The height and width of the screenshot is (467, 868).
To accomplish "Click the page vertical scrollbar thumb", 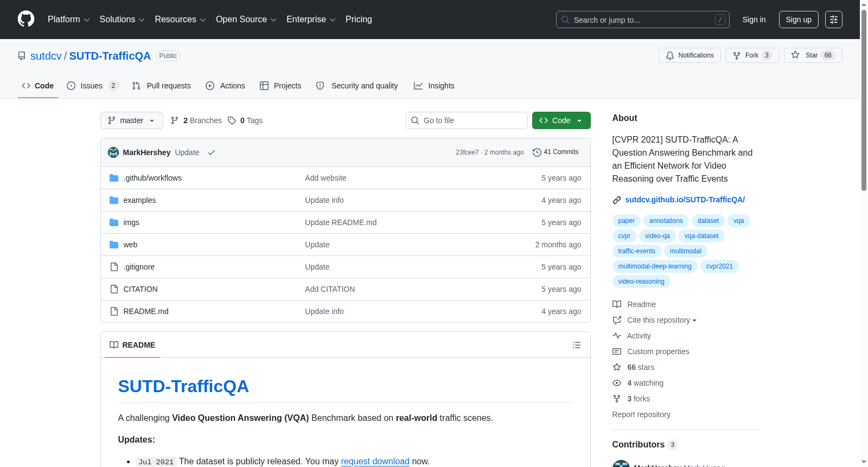I will pyautogui.click(x=864, y=100).
